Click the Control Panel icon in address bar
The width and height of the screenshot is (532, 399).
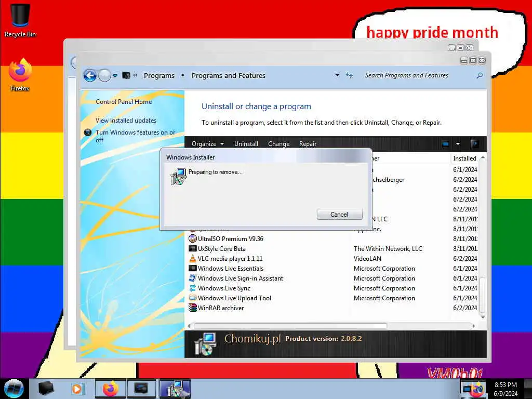[126, 75]
